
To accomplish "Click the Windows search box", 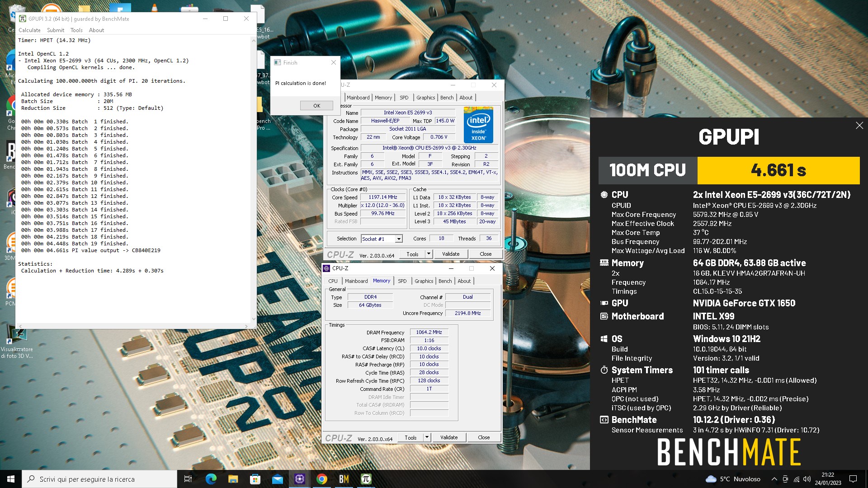I will pos(99,479).
